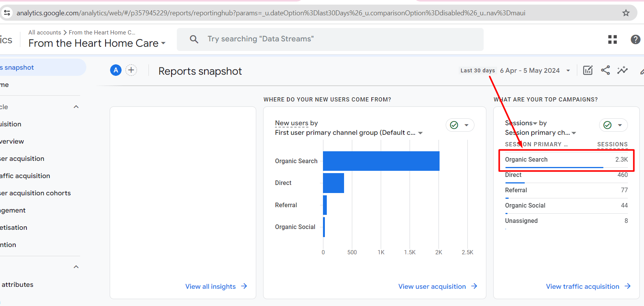644x306 pixels.
Task: Click the Organic Social bar in chart
Action: pyautogui.click(x=324, y=227)
